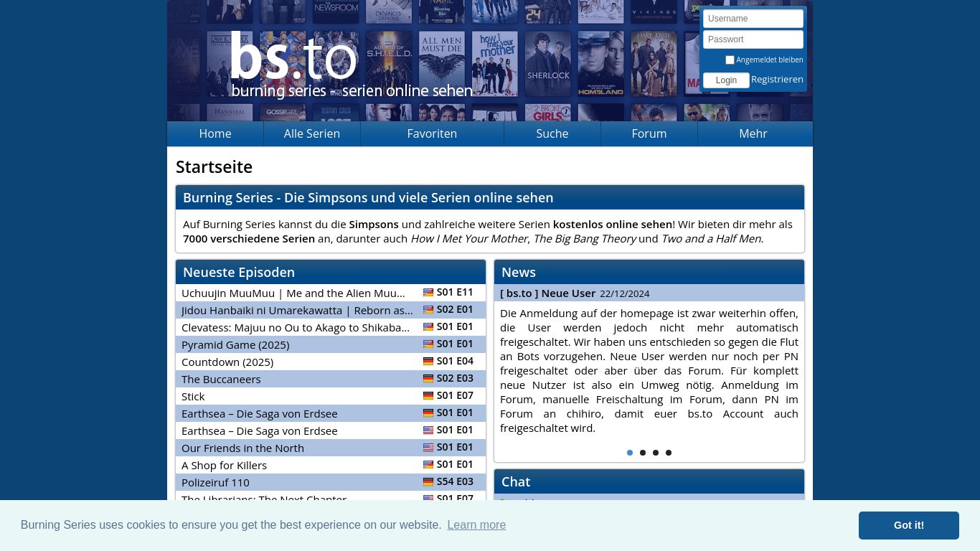Click 'The Big Bang Theory' in intro text
This screenshot has height=551, width=980.
click(x=585, y=238)
